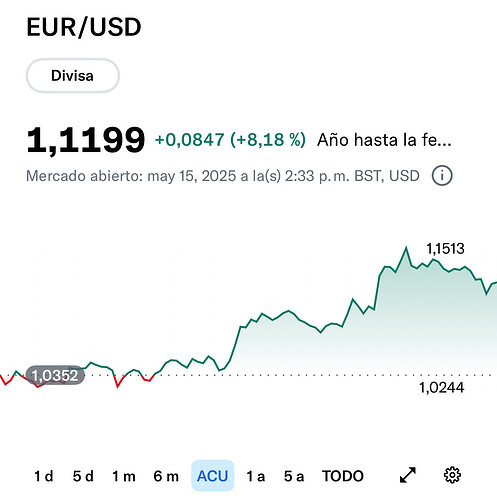
Task: Select the 5 d time range
Action: tap(83, 476)
